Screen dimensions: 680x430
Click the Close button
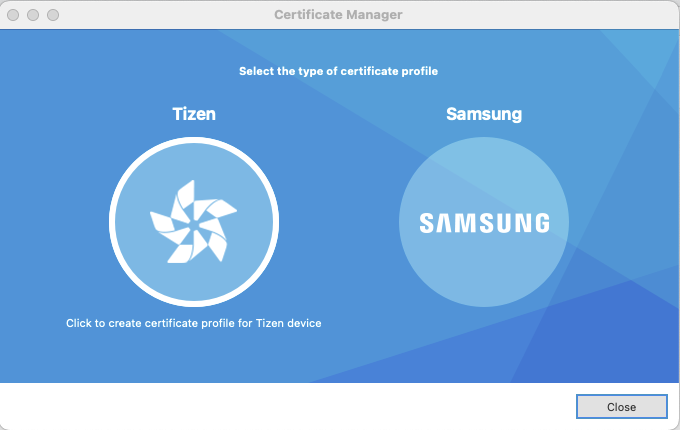tap(621, 407)
